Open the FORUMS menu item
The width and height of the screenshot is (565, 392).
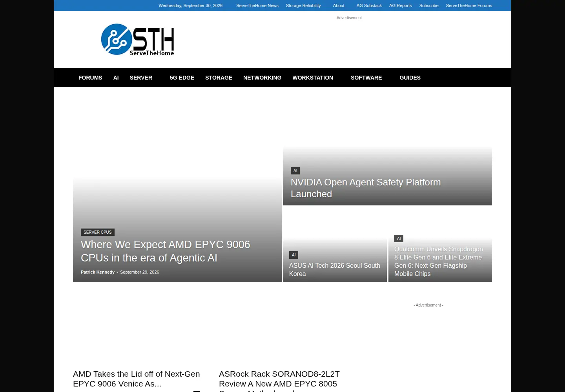click(90, 78)
